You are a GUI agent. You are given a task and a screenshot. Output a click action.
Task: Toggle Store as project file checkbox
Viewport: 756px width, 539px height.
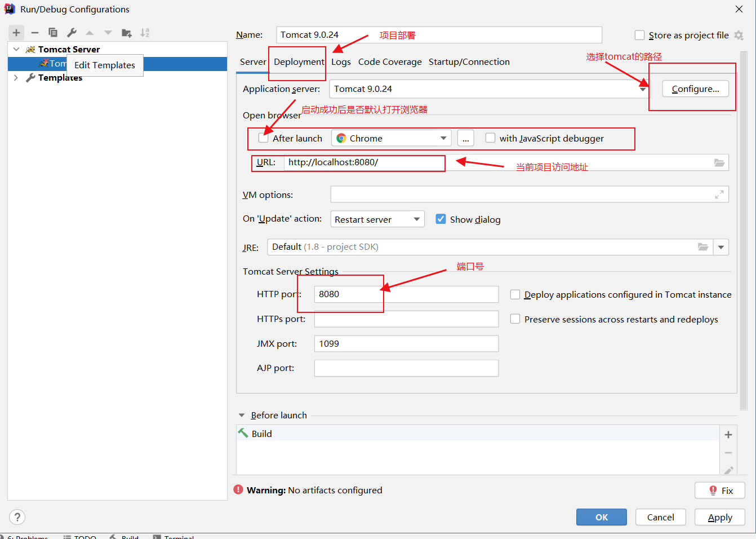tap(639, 35)
